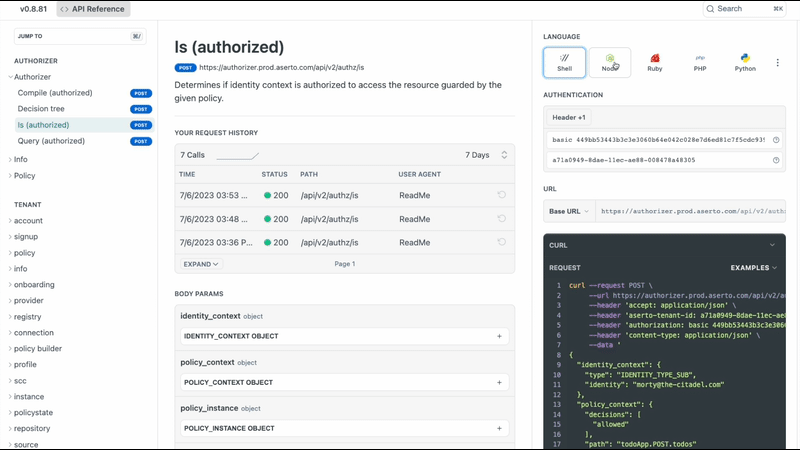Show the basic auth key visibility icon

coord(776,140)
